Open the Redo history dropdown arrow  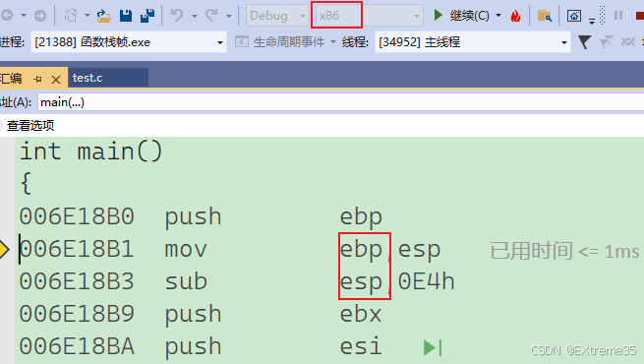(x=229, y=16)
